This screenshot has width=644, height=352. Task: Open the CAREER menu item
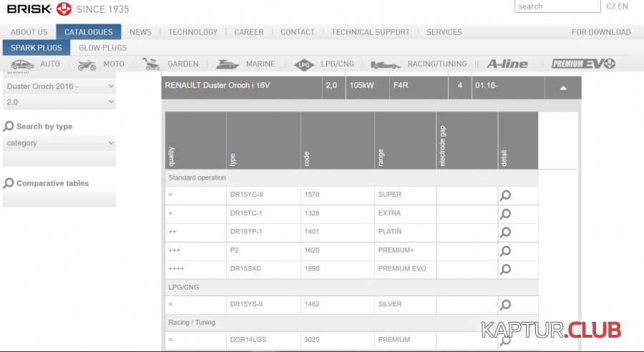pos(249,32)
